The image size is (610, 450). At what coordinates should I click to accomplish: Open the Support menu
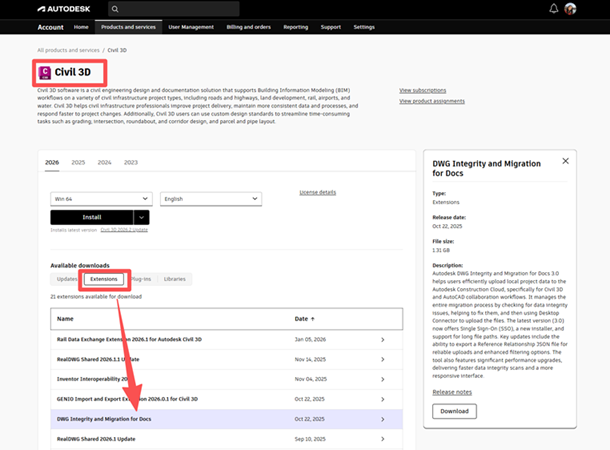point(331,27)
